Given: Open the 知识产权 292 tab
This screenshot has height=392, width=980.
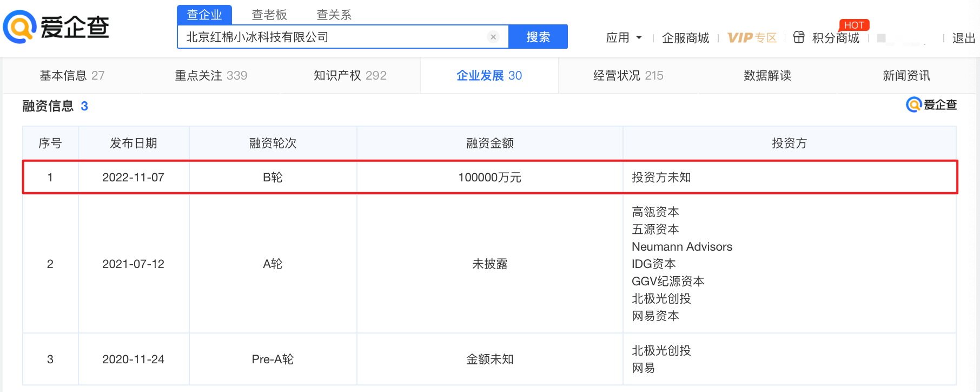Looking at the screenshot, I should tap(350, 75).
